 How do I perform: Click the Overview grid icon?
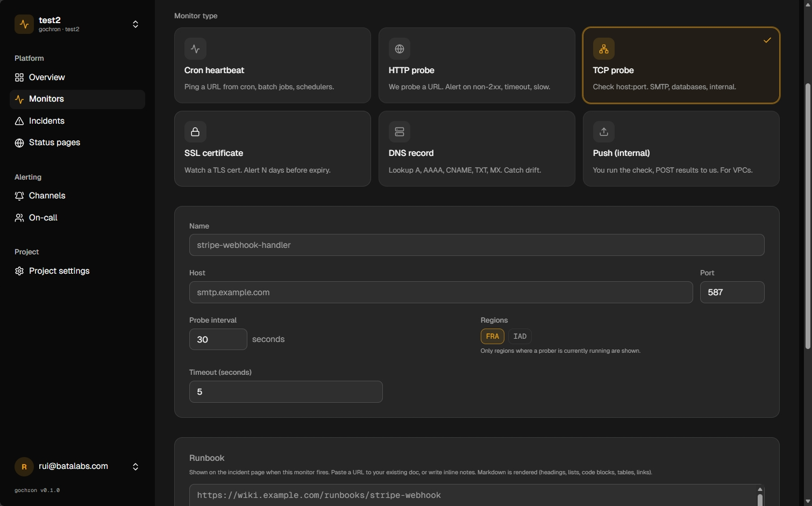point(19,77)
